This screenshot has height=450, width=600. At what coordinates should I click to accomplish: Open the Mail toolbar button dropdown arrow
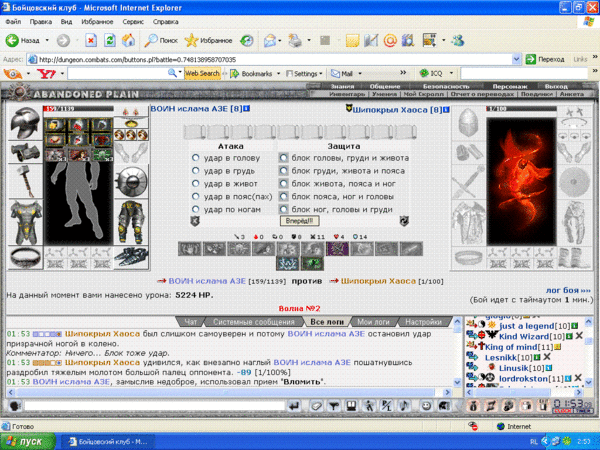(280, 40)
